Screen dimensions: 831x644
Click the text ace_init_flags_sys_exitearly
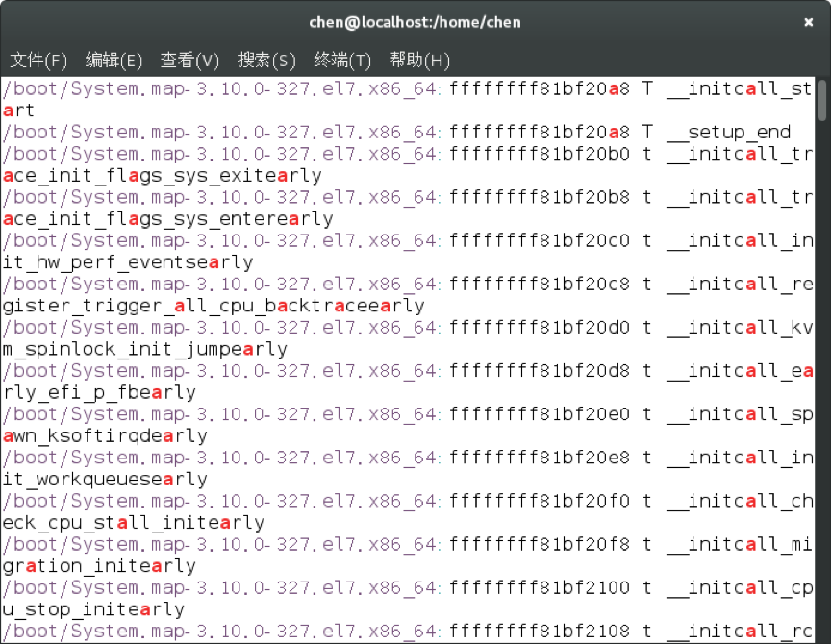point(162,176)
